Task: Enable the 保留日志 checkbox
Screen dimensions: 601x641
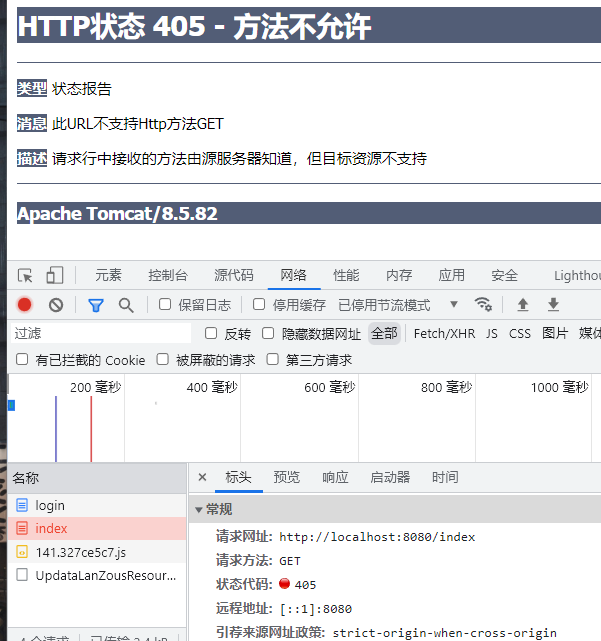Action: click(166, 305)
